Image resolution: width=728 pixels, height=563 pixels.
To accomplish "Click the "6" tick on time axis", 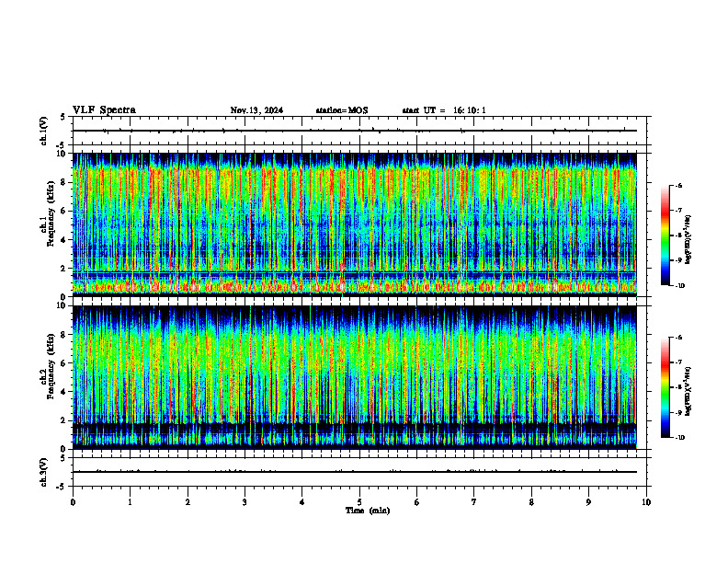I will point(417,502).
